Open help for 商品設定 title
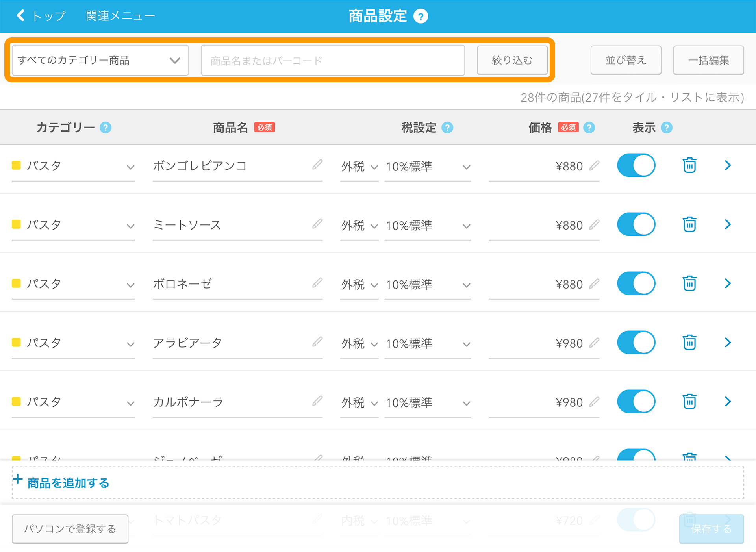Image resolution: width=756 pixels, height=552 pixels. coord(421,17)
